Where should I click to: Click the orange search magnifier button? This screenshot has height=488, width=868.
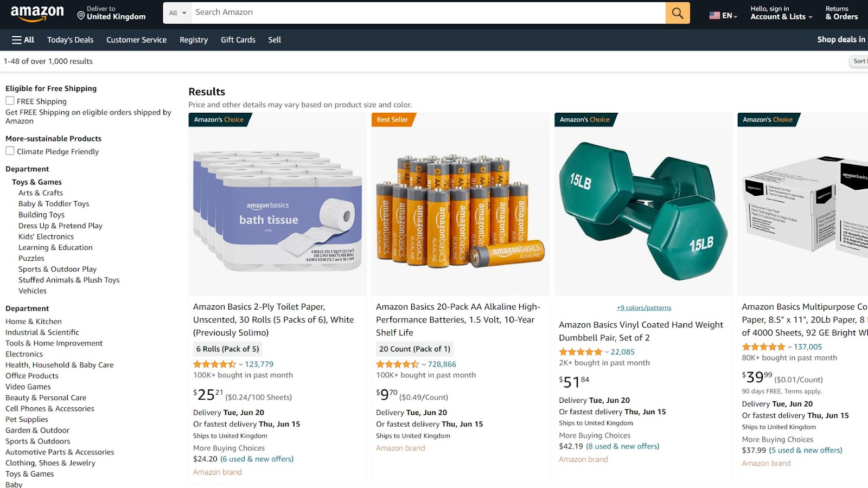pyautogui.click(x=678, y=12)
